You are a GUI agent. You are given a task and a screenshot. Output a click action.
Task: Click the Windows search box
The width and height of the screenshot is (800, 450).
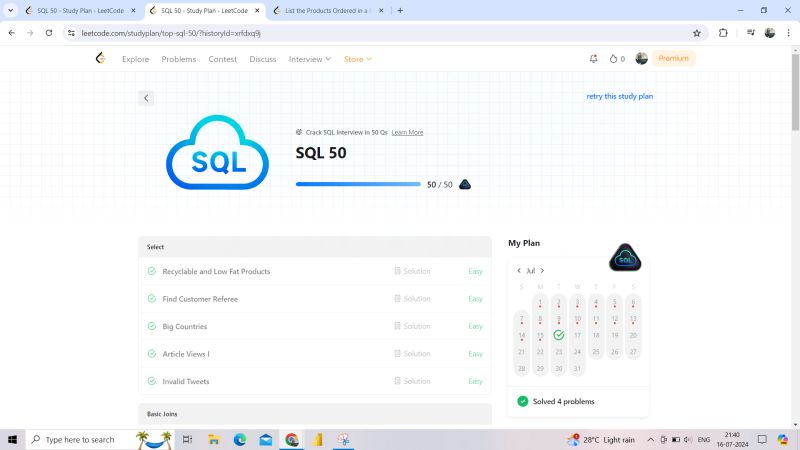point(100,439)
